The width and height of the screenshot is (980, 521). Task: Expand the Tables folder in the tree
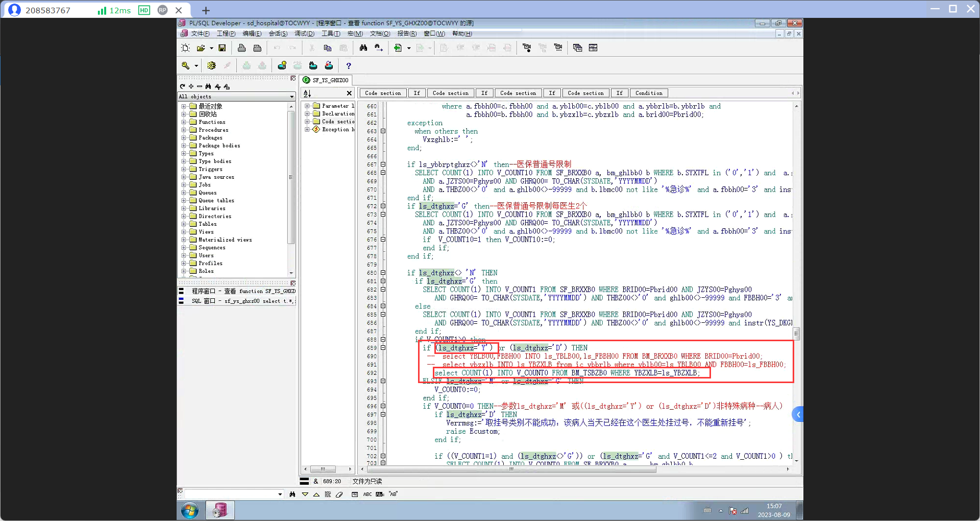click(184, 224)
